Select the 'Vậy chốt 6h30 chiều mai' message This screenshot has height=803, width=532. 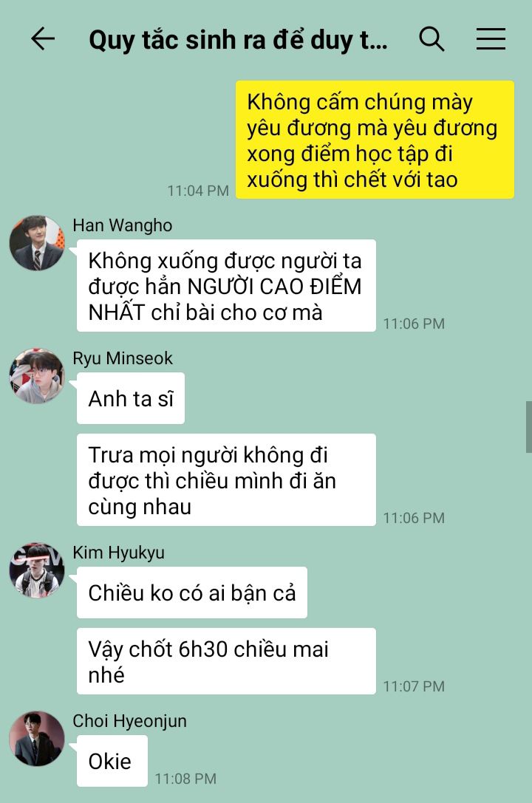(x=226, y=661)
